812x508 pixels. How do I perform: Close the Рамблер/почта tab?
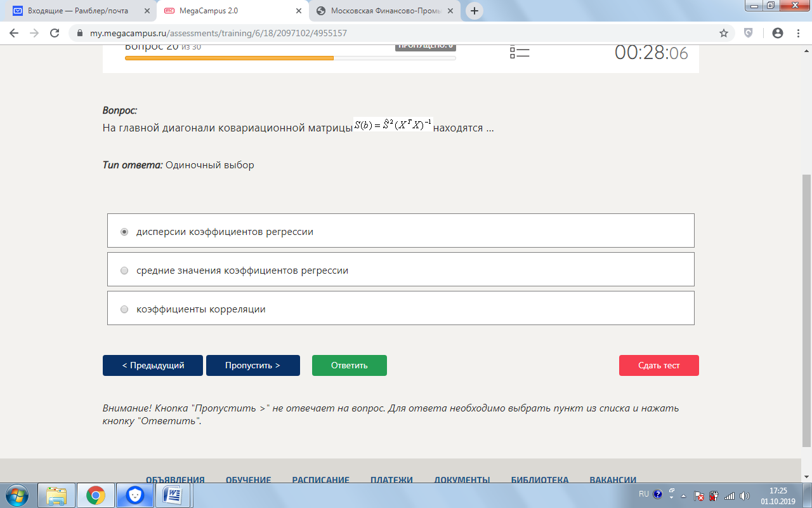point(147,11)
